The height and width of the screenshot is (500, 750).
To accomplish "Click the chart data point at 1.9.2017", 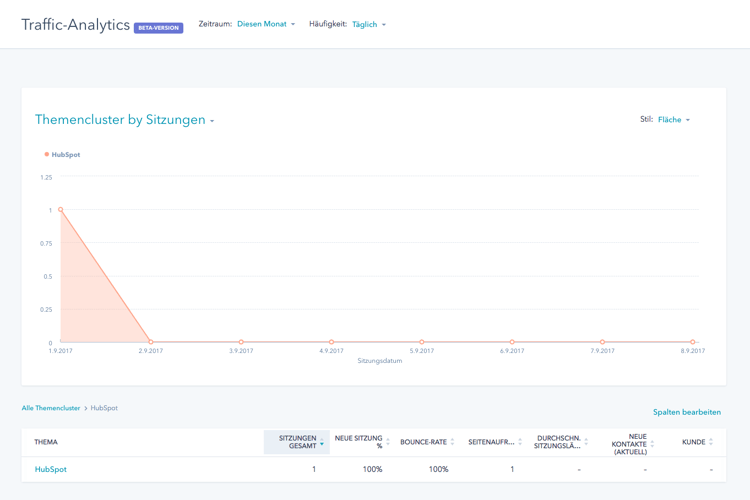I will [61, 210].
